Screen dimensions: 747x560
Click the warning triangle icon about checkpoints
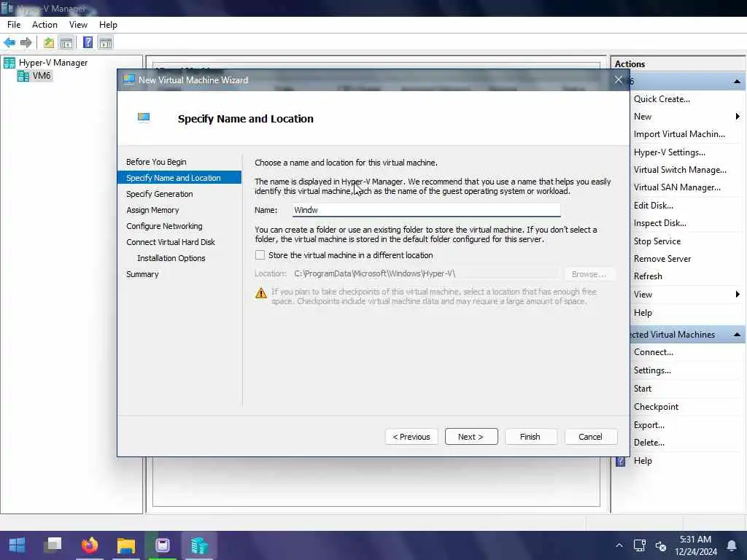pos(261,293)
